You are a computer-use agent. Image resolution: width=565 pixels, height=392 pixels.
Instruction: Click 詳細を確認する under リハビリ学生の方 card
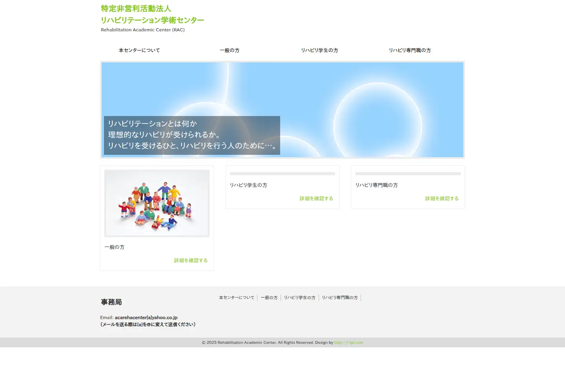316,198
